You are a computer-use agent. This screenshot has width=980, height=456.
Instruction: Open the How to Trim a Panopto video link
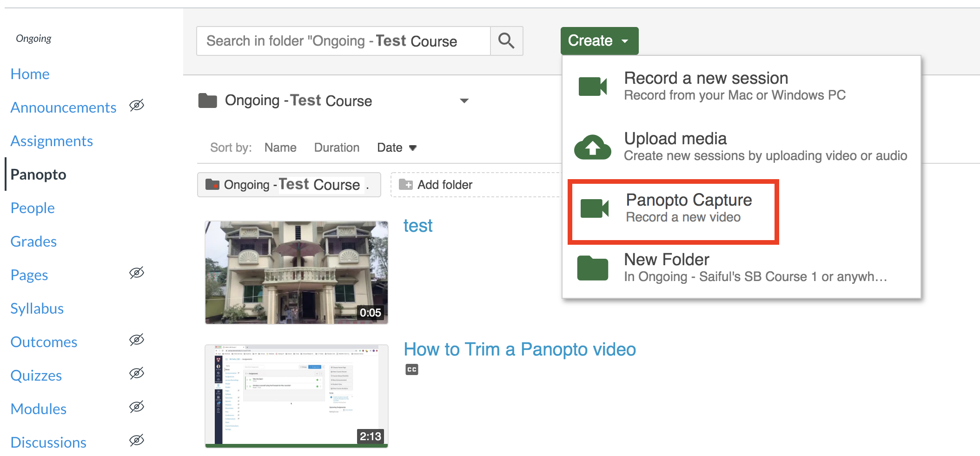520,349
